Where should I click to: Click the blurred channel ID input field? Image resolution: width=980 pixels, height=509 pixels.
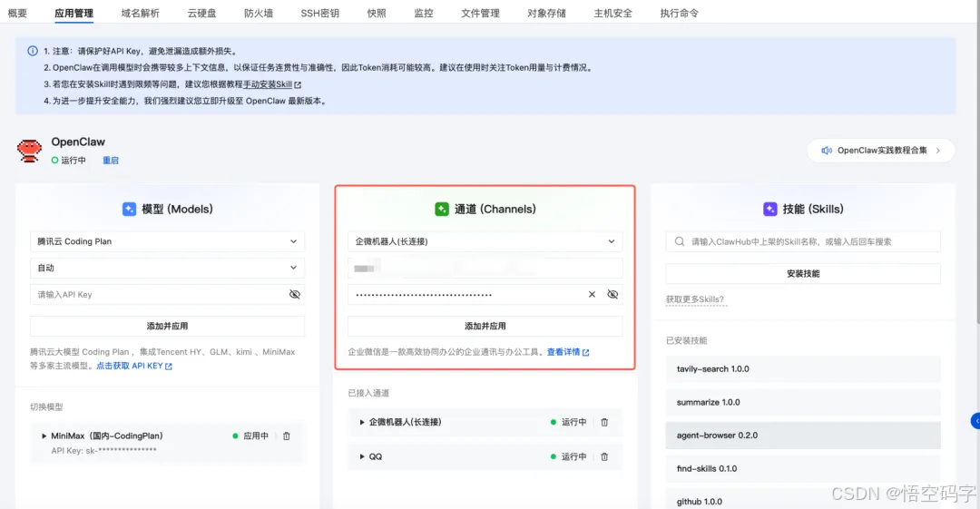(485, 269)
